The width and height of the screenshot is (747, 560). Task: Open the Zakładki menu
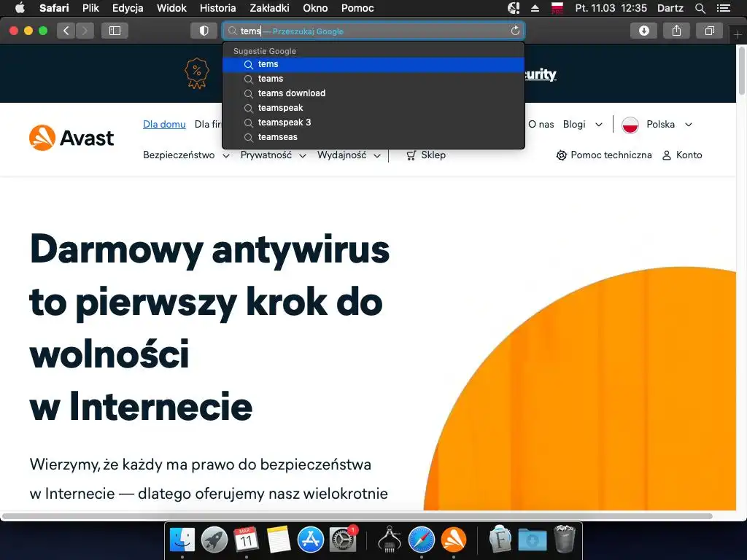(x=269, y=7)
